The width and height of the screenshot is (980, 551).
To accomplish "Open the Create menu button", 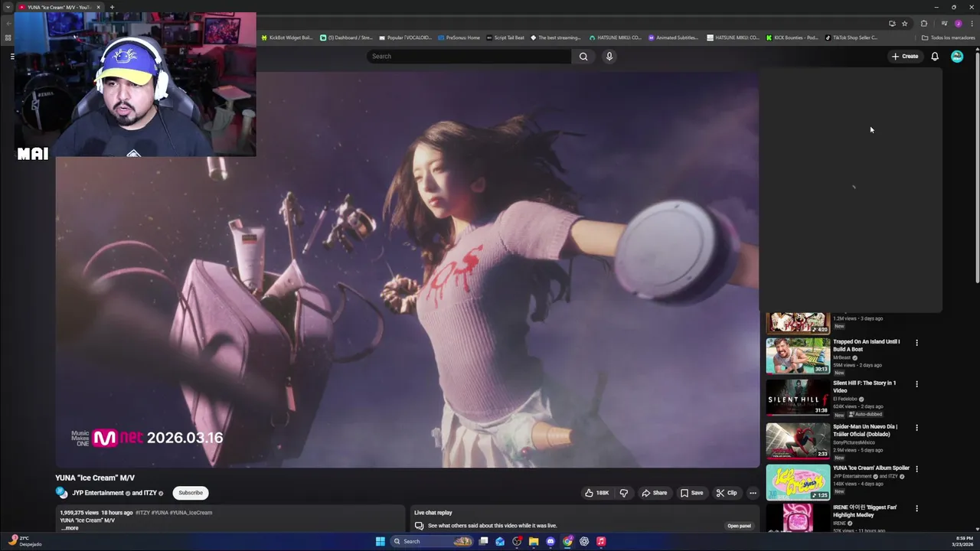I will (905, 56).
